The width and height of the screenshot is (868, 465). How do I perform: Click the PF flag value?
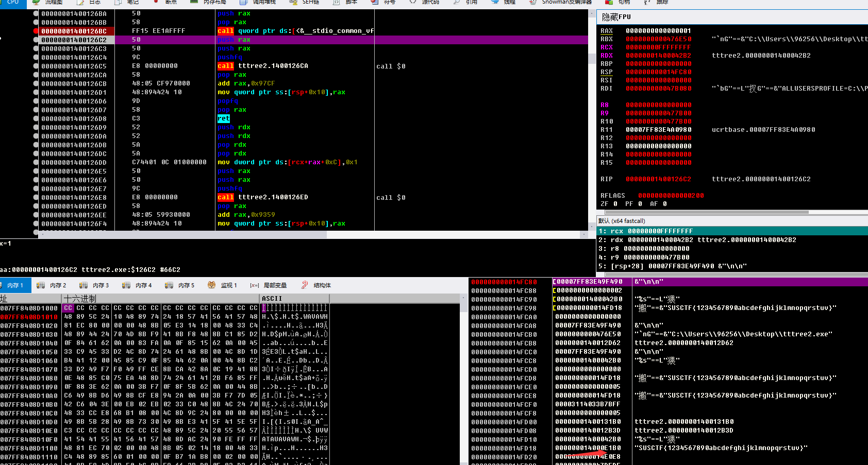tap(640, 204)
